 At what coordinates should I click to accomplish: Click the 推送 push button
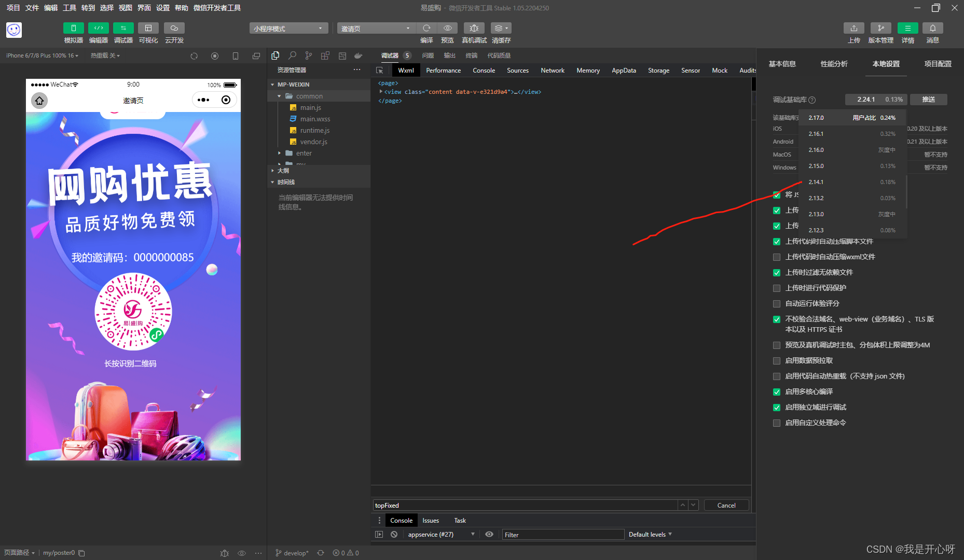pyautogui.click(x=929, y=99)
